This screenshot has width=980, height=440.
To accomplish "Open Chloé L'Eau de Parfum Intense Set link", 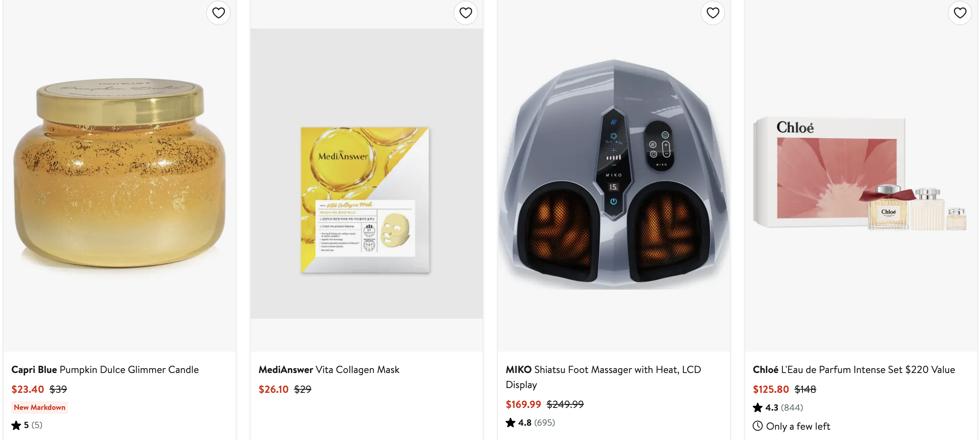I will pos(854,370).
